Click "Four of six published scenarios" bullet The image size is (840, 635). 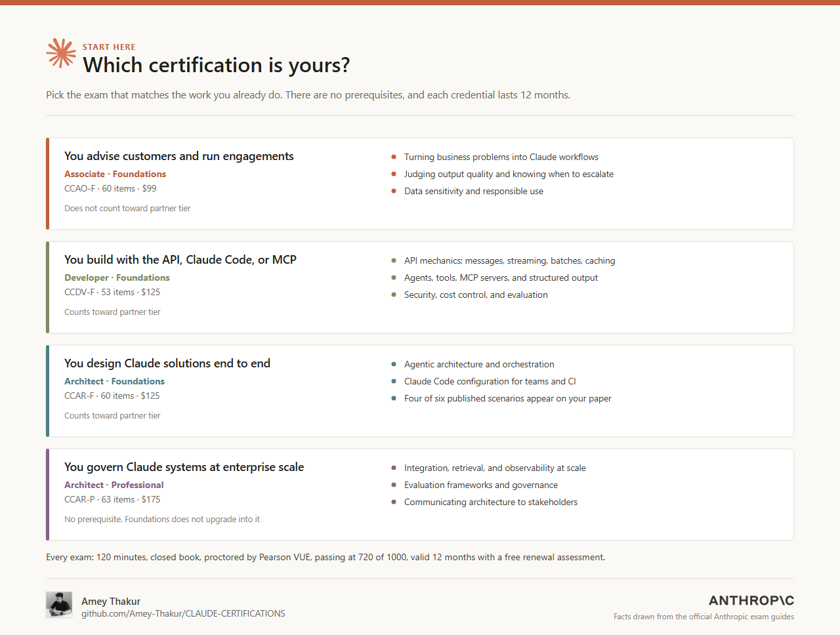tap(508, 399)
